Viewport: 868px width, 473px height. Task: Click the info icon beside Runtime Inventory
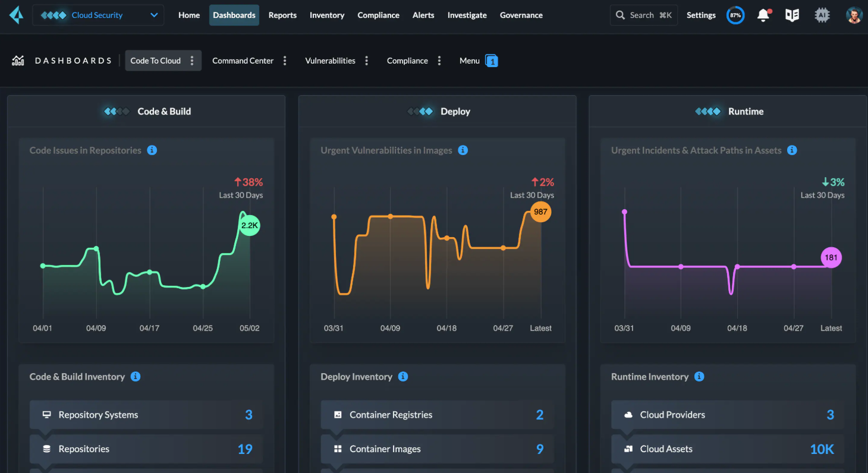point(699,376)
